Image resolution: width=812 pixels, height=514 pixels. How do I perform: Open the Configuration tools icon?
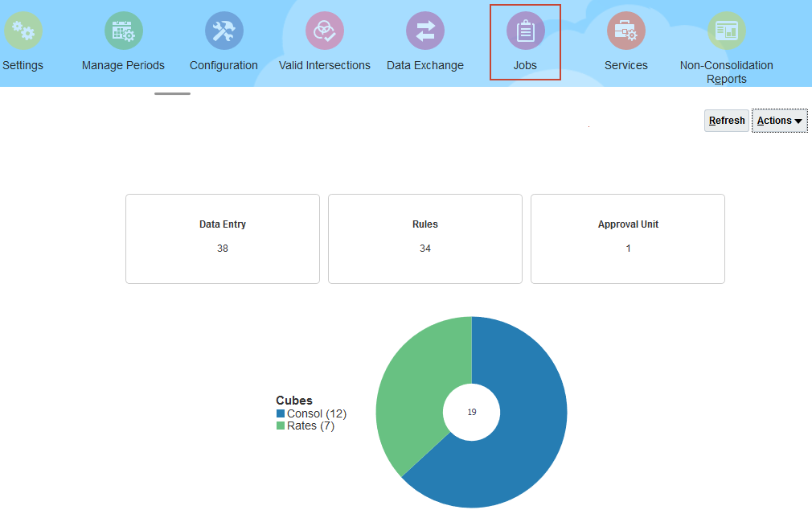224,31
